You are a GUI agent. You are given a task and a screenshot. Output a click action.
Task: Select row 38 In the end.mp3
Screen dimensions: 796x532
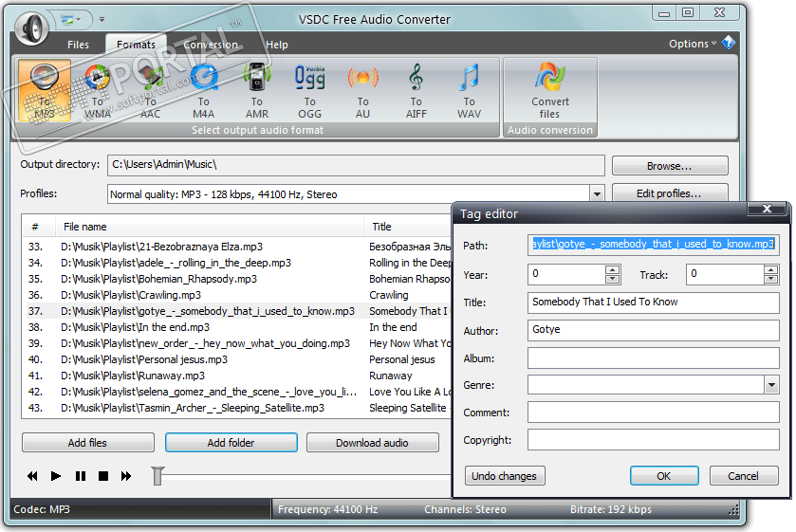click(238, 327)
